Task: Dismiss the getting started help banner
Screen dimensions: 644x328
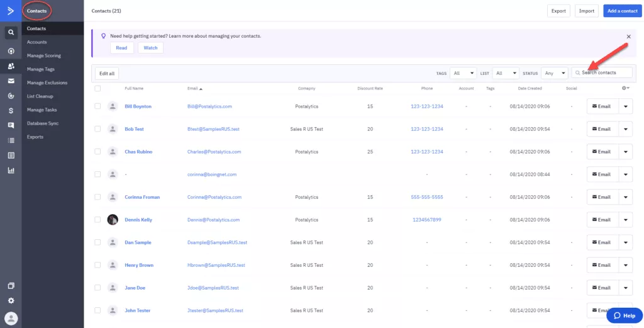Action: tap(628, 37)
